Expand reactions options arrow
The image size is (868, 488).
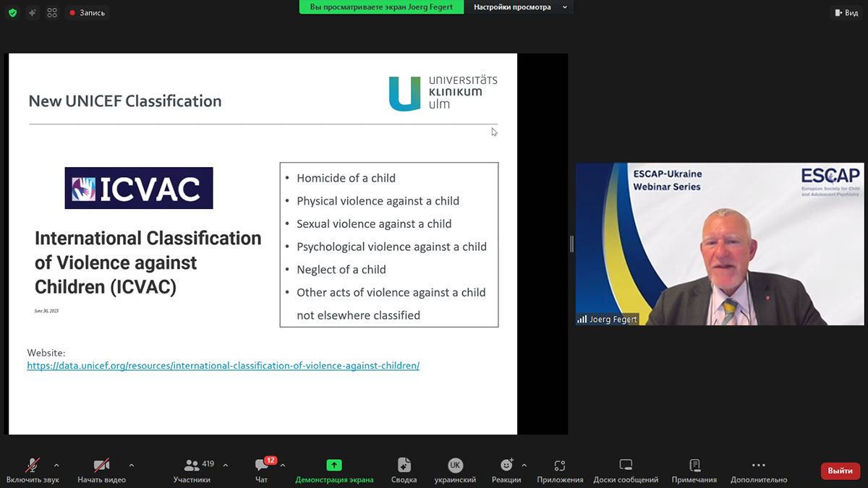pos(524,465)
